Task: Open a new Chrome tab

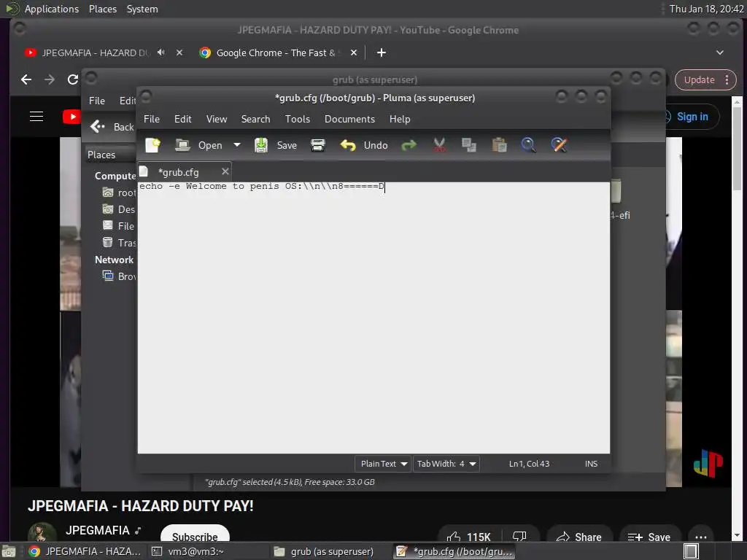Action: click(x=381, y=52)
